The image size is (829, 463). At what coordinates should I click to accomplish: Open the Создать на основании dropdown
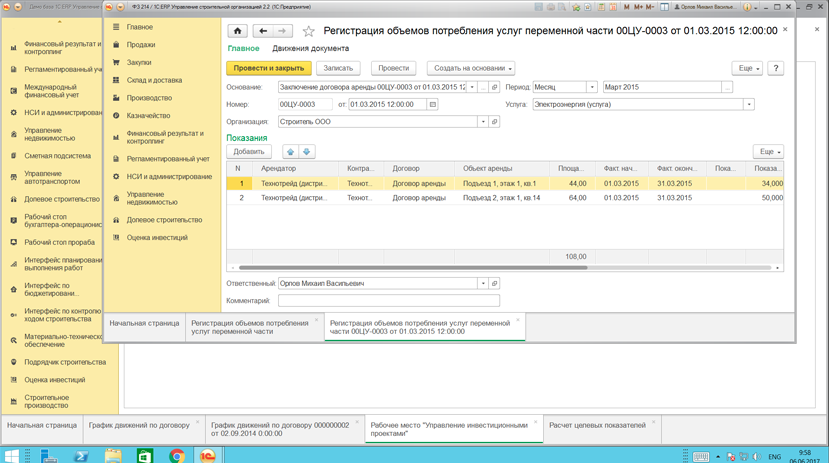(471, 68)
